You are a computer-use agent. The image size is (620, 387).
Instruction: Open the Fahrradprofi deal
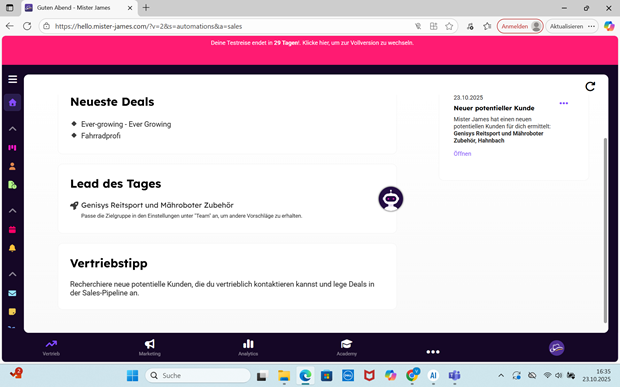[x=101, y=136]
